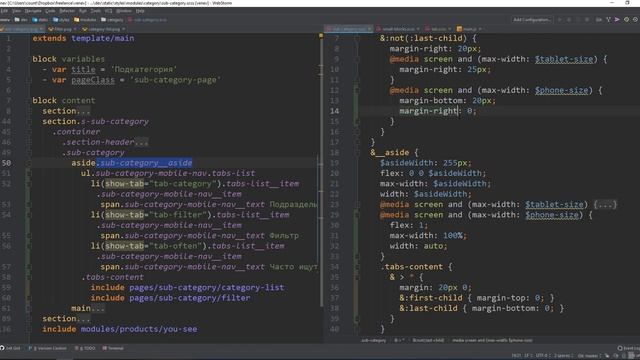The width and height of the screenshot is (640, 360).
Task: Open the Run menu
Action: [83, 11]
